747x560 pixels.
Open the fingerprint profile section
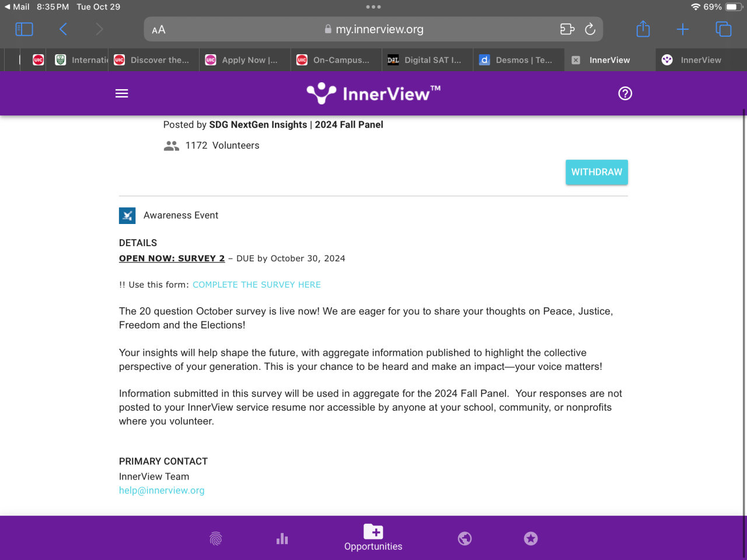point(216,538)
